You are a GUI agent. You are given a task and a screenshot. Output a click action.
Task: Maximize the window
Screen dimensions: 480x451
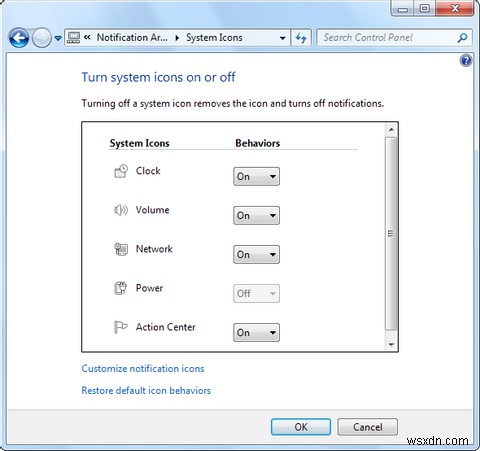pos(424,8)
